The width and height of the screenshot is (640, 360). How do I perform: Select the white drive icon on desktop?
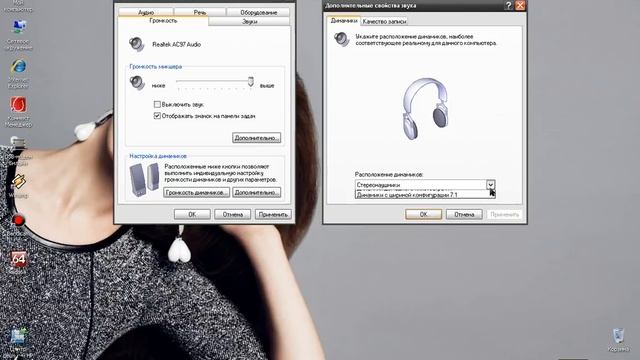pos(18,142)
